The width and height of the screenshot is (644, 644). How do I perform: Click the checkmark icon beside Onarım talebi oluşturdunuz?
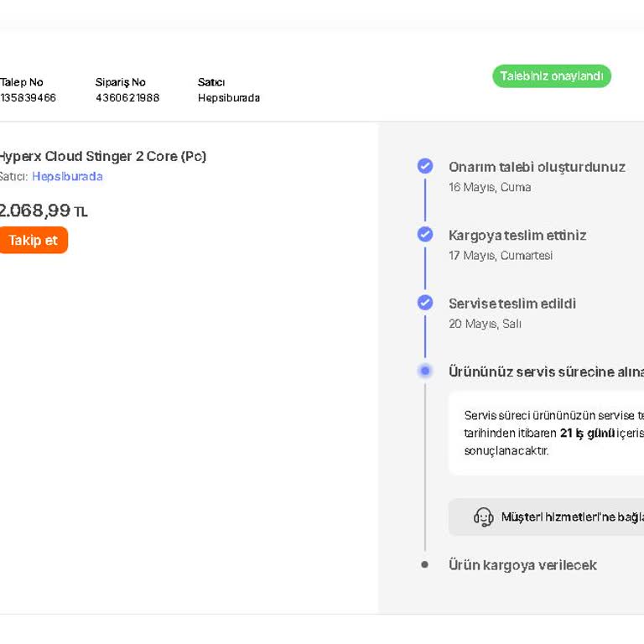[x=425, y=166]
